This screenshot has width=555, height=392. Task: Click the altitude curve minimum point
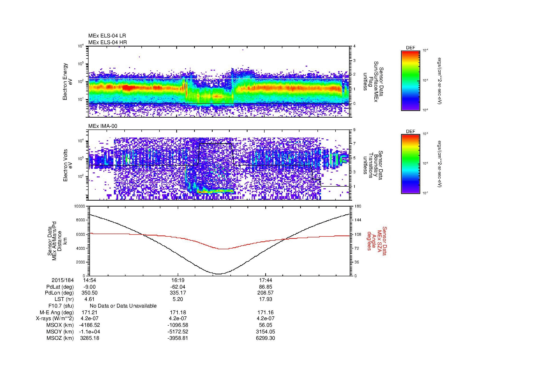pos(219,274)
